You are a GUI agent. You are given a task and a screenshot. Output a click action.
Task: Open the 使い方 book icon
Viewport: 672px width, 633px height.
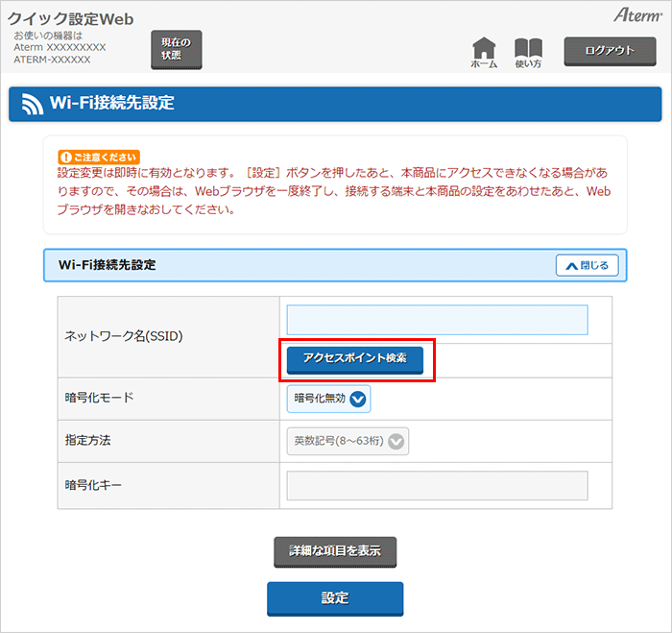pyautogui.click(x=528, y=52)
